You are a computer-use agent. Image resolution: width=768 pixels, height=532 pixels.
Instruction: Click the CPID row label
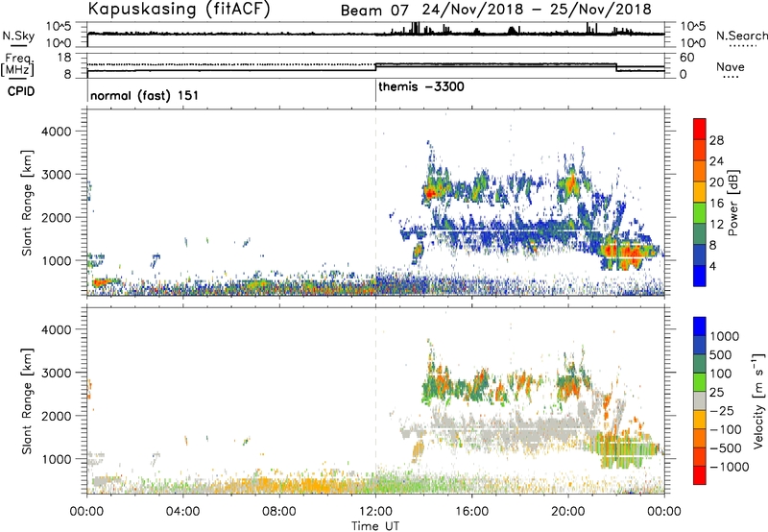tap(21, 91)
